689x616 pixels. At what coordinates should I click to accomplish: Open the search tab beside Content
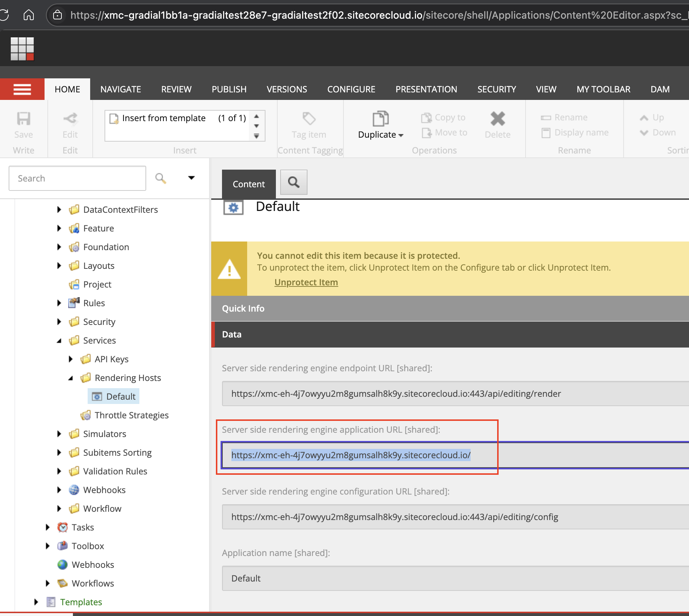tap(293, 183)
